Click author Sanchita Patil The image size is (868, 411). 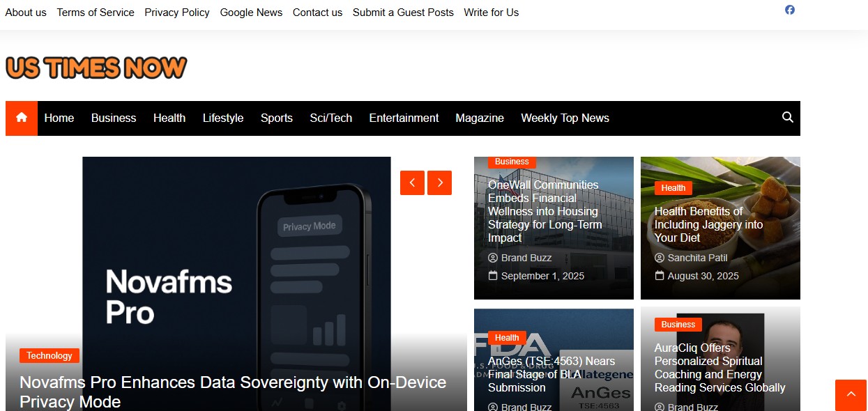[x=697, y=258]
